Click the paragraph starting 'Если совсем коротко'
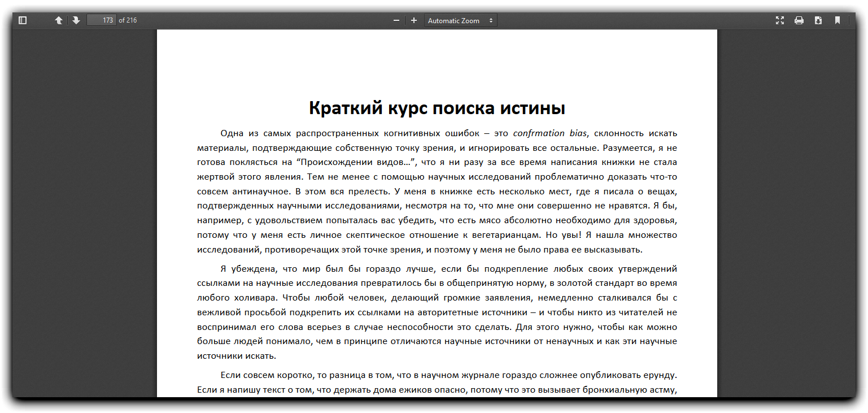Viewport: 868px width, 413px height. coord(437,382)
